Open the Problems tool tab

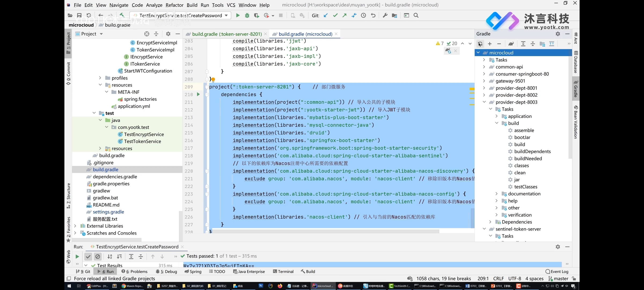(x=134, y=271)
